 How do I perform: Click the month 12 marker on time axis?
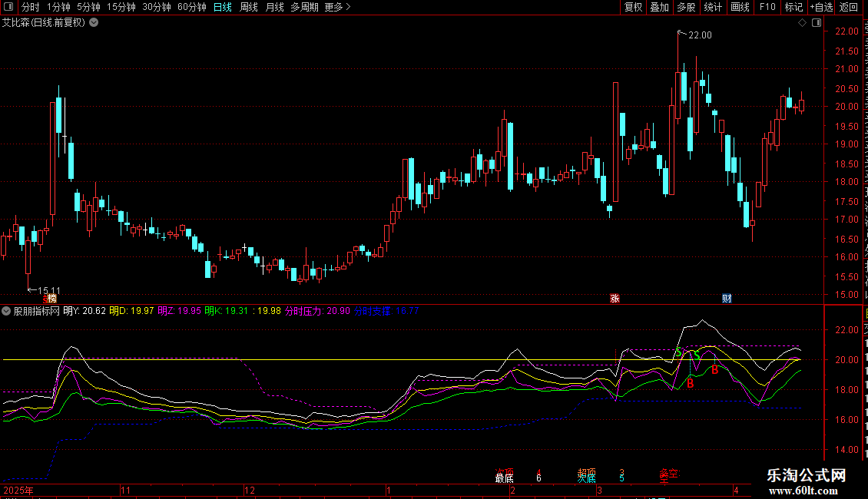point(250,490)
